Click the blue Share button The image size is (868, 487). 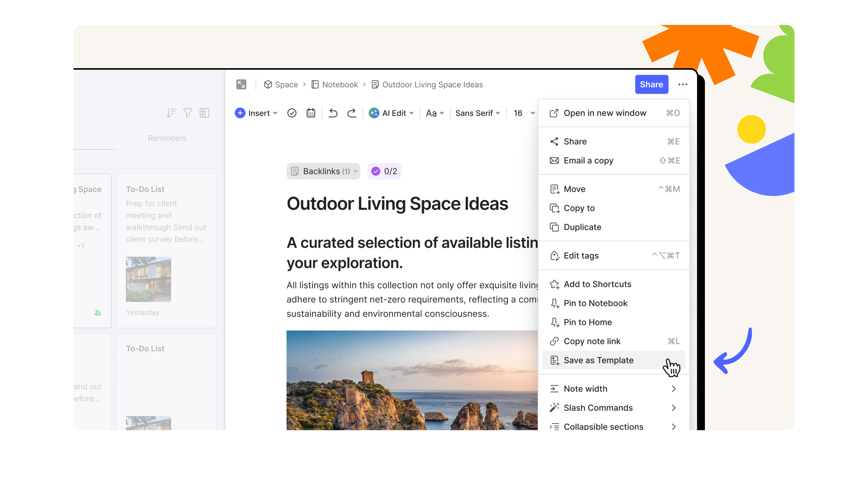[651, 84]
